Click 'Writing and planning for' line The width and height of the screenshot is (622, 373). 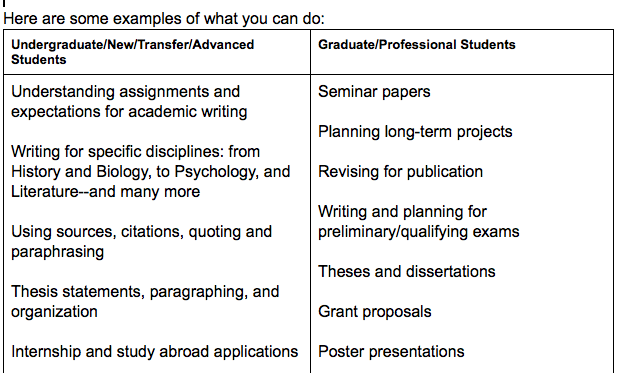(x=402, y=211)
